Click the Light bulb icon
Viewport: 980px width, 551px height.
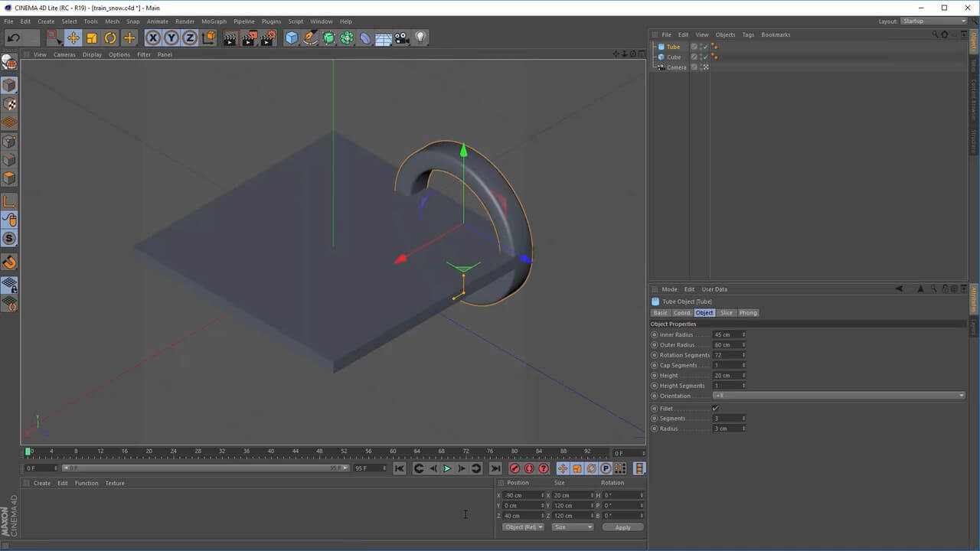tap(420, 37)
